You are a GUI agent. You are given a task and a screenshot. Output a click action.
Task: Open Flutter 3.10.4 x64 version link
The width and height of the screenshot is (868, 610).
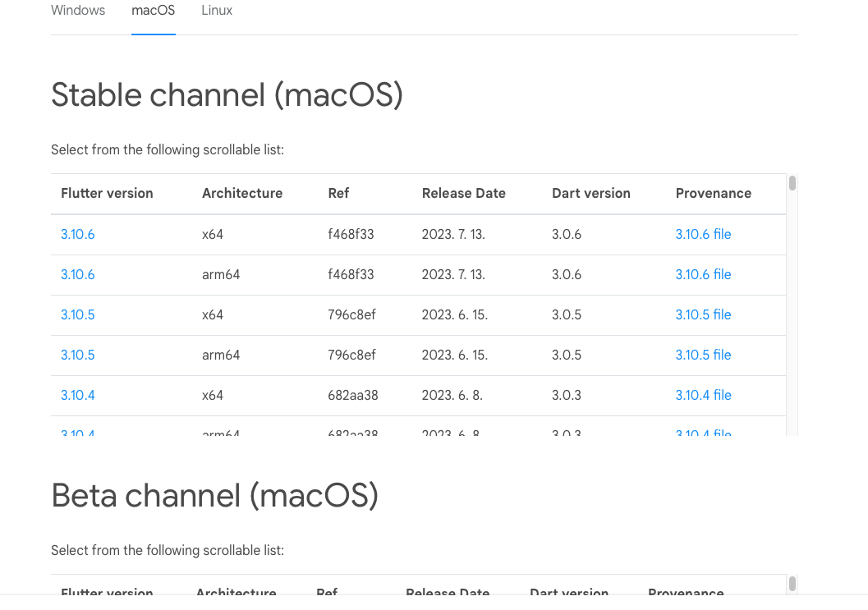click(78, 396)
